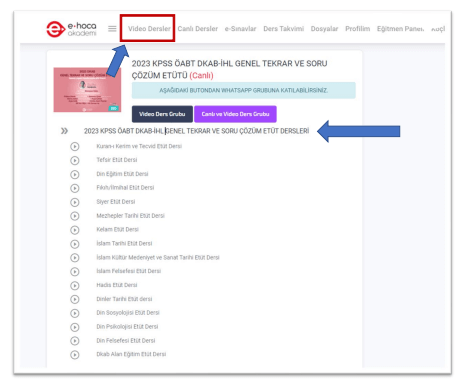Screen dimensions: 467x382
Task: Select the Hadis Etüt Dersi text
Action: click(117, 285)
